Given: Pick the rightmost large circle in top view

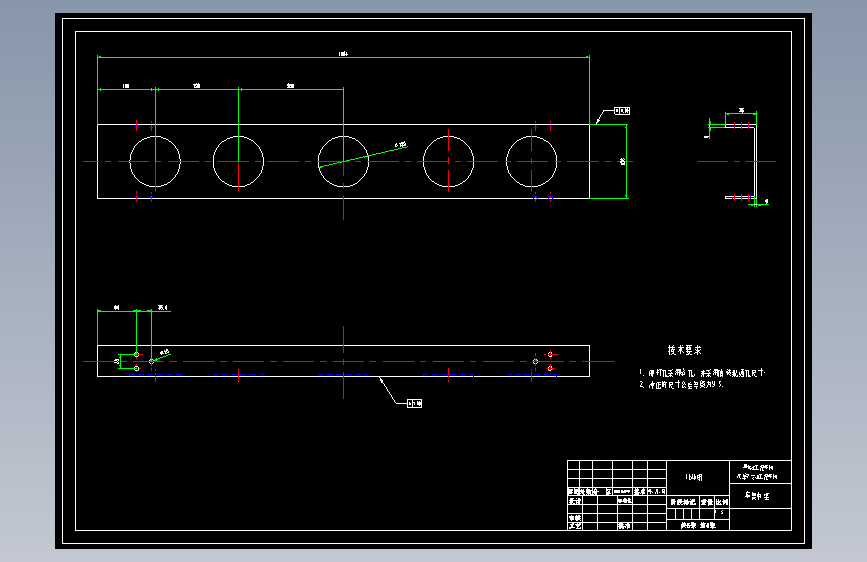Looking at the screenshot, I should point(531,162).
